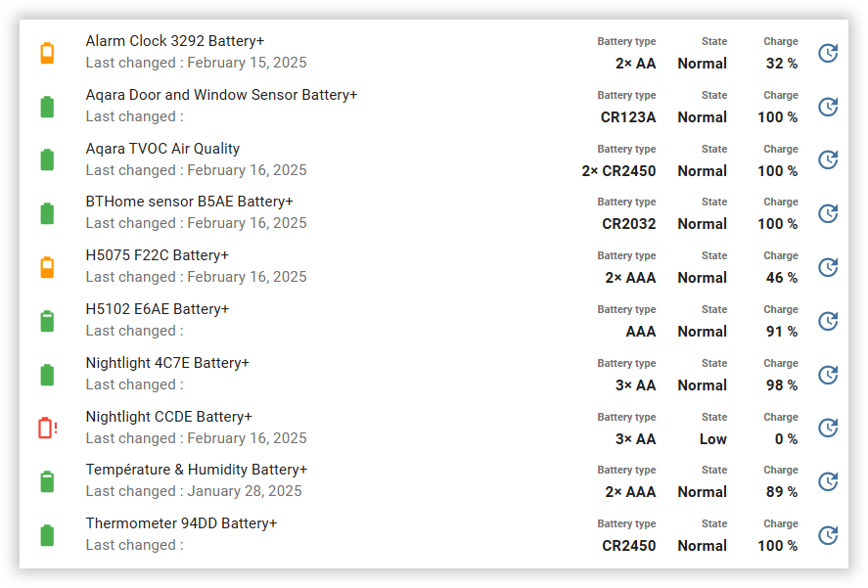This screenshot has width=868, height=588.
Task: Click replace icon for Température & Humidity row
Action: (x=828, y=481)
